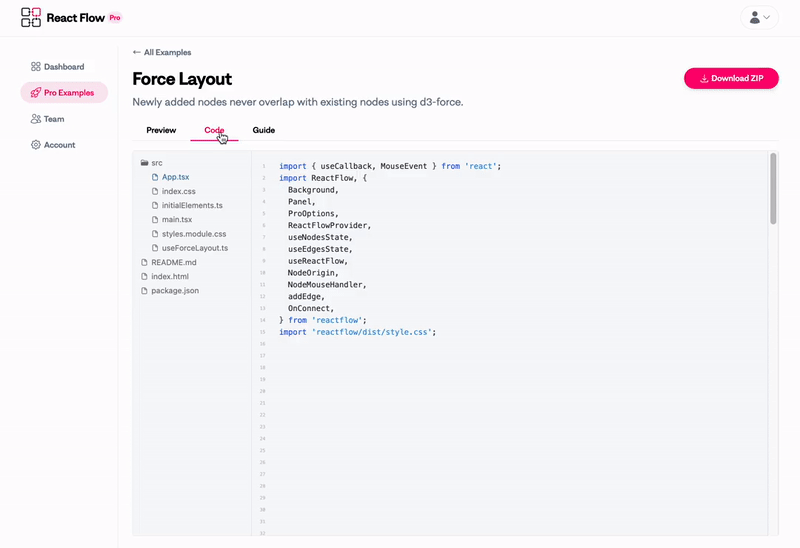Open App.tsx in the file tree

(175, 177)
